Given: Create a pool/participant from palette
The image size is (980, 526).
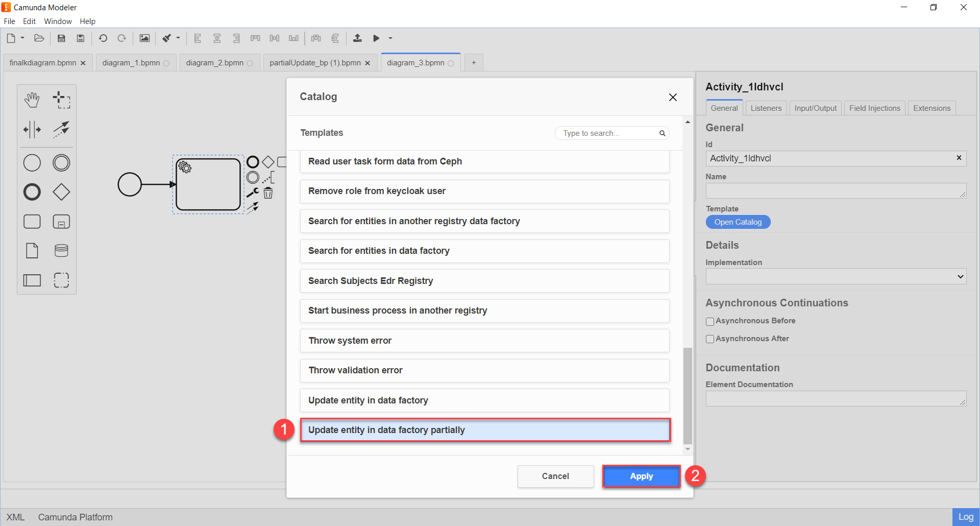Looking at the screenshot, I should (32, 280).
